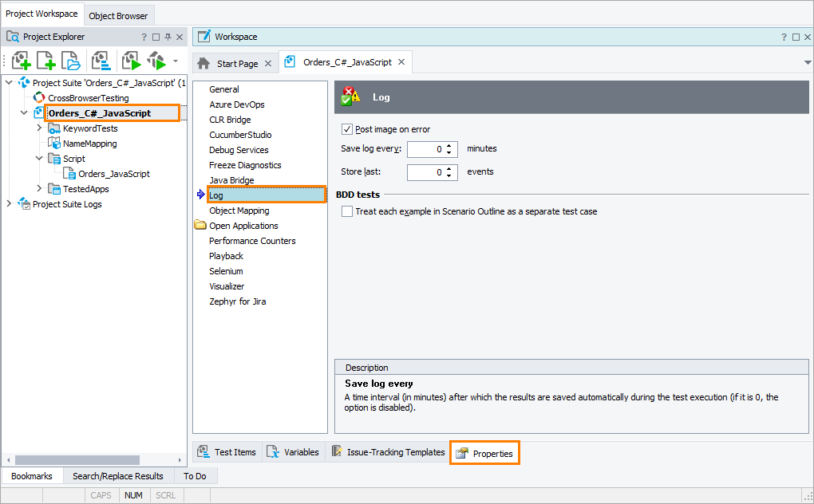Viewport: 814px width, 504px height.
Task: Open the Project Explorer toolbar overflow dropdown arrow
Action: [176, 61]
